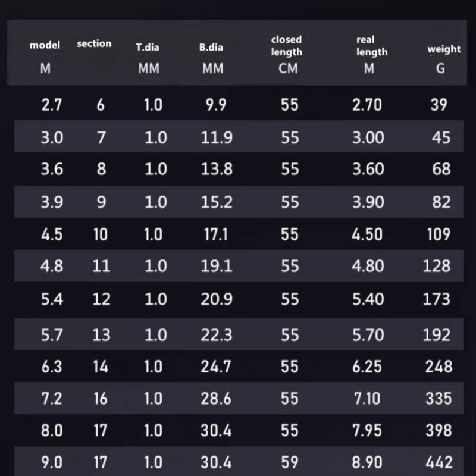Viewport: 476px width, 476px height.
Task: Select the 2.7 model row value
Action: (52, 105)
